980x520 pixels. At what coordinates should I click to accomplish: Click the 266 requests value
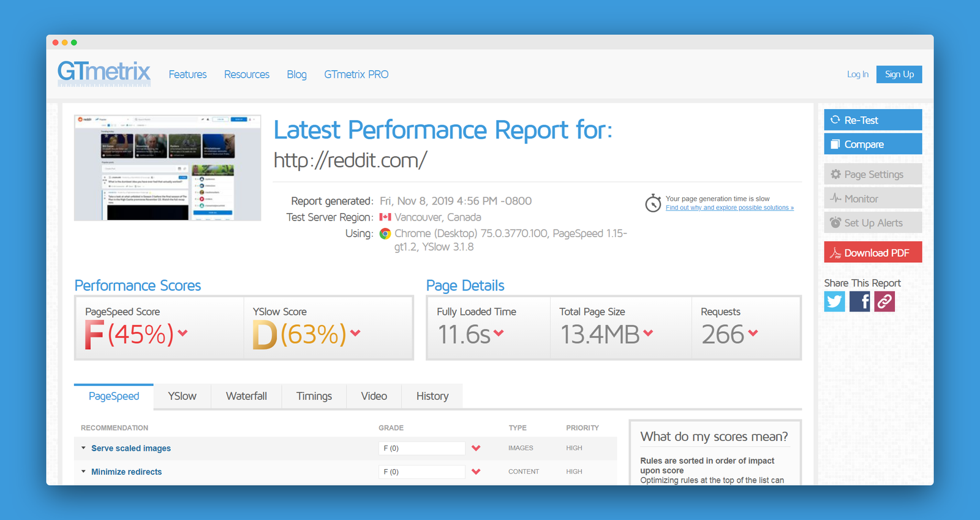[723, 334]
